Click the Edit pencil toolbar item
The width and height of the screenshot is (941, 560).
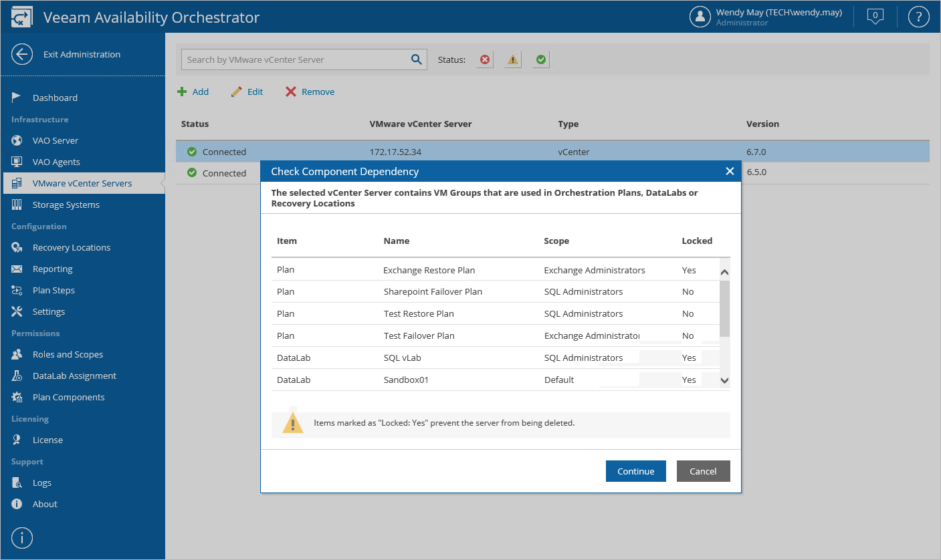[247, 92]
